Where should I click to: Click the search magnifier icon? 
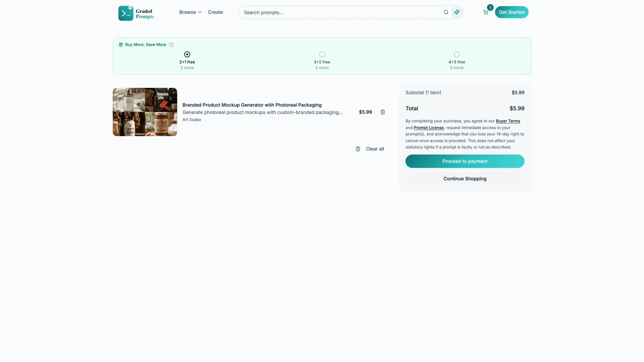tap(446, 12)
